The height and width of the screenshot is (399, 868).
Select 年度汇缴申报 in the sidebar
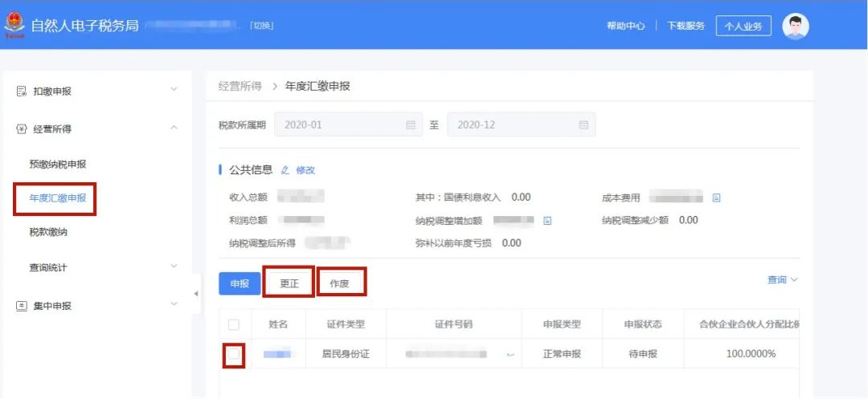coord(58,197)
